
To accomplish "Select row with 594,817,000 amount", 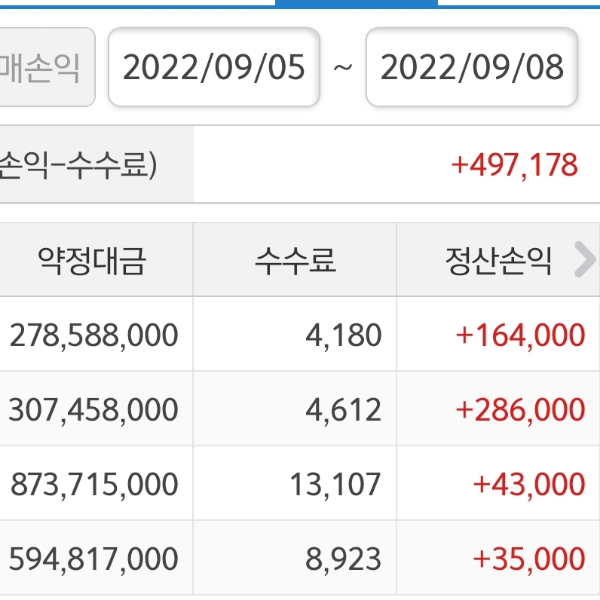I will pyautogui.click(x=94, y=558).
